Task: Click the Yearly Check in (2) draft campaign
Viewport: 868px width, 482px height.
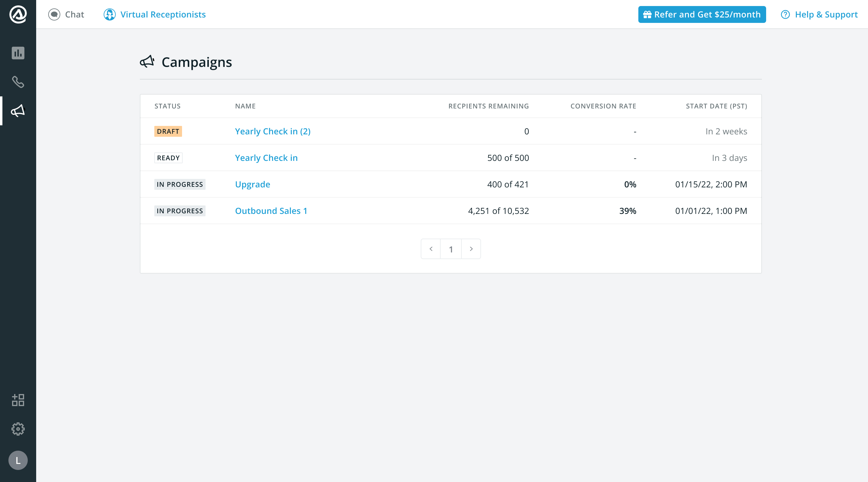Action: click(272, 131)
